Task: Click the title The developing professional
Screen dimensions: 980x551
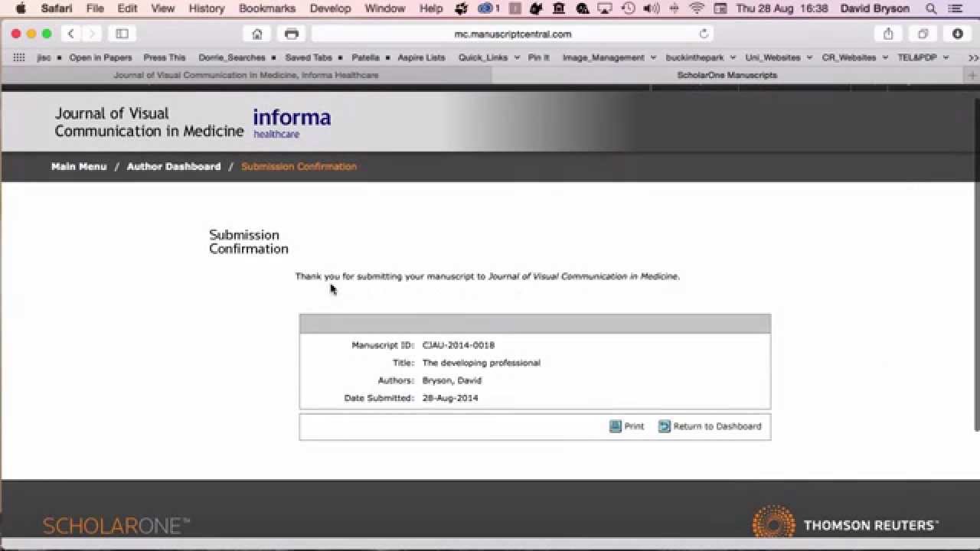Action: (482, 363)
